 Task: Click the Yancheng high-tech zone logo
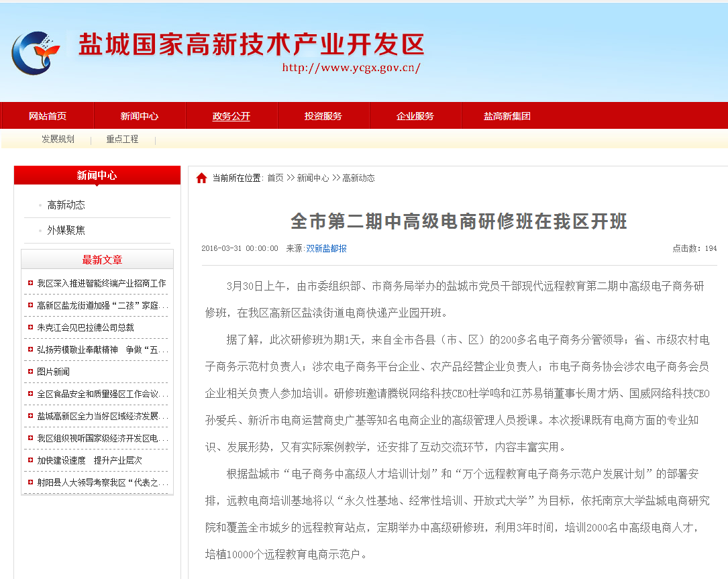pos(36,52)
